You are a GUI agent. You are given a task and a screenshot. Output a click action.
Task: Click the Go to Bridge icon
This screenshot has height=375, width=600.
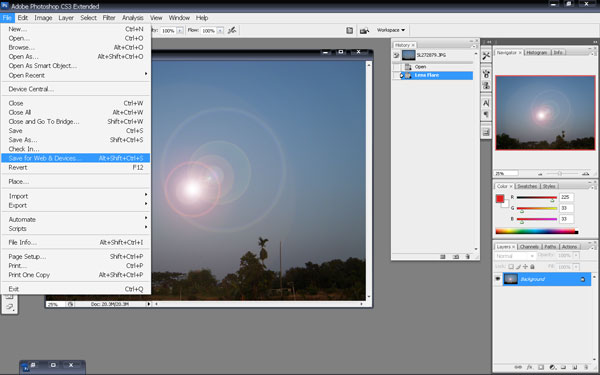click(364, 30)
